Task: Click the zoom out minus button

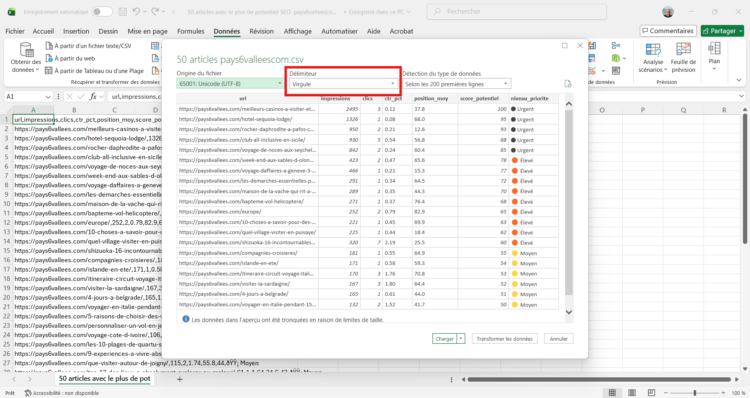Action: coord(666,393)
